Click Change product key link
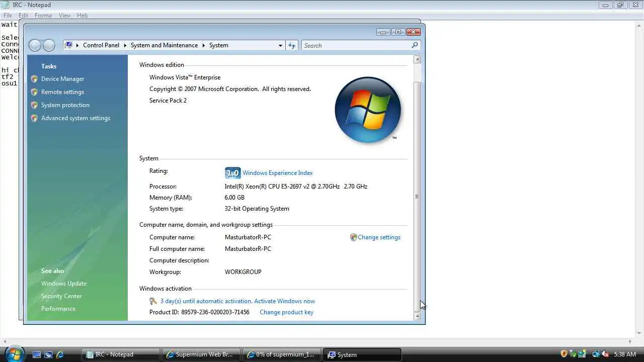 [286, 312]
